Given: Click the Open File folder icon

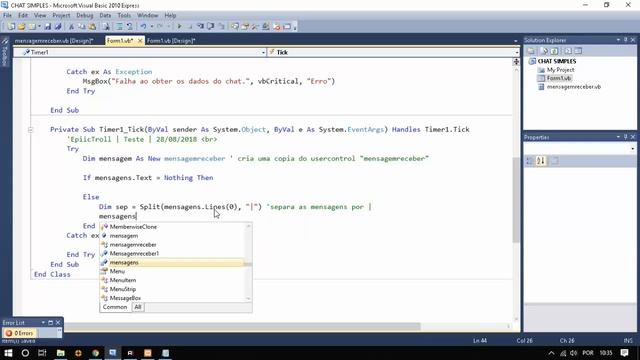Looking at the screenshot, I should point(21,27).
